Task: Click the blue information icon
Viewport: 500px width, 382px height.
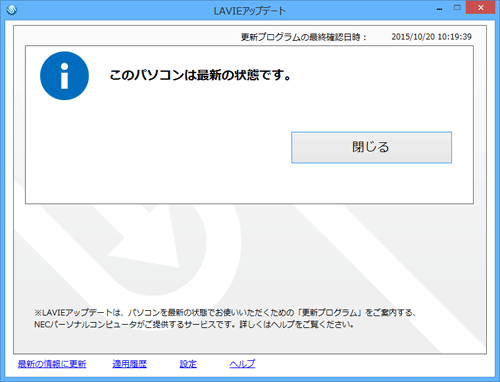Action: tap(64, 76)
